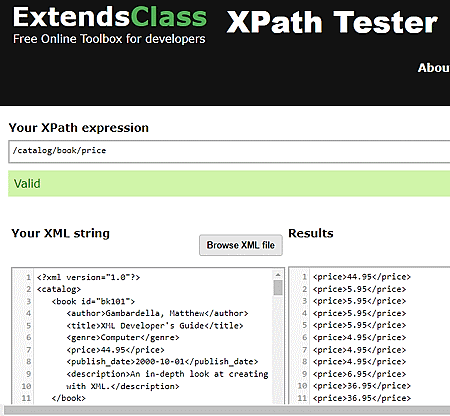Click line number 7 in XML gutter
The width and height of the screenshot is (450, 416).
pos(29,350)
